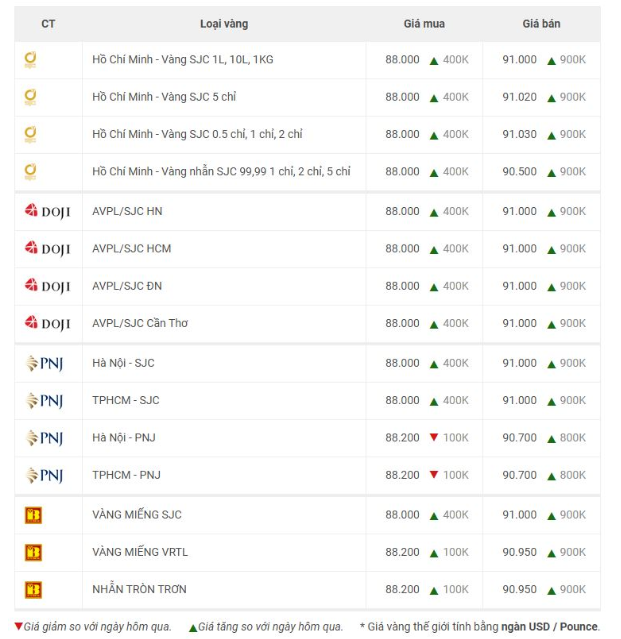Click SJC logo in Vàng SJC 5 chỉ row

[31, 97]
